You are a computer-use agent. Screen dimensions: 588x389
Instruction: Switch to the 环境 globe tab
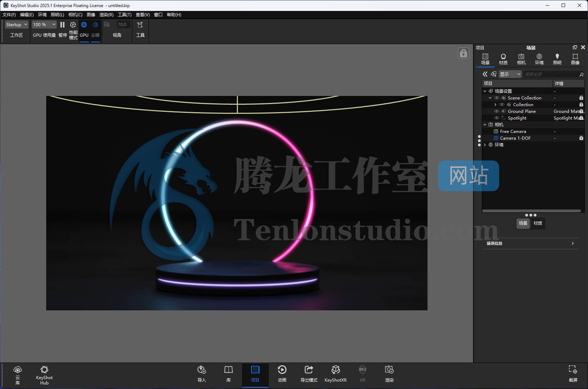point(539,59)
